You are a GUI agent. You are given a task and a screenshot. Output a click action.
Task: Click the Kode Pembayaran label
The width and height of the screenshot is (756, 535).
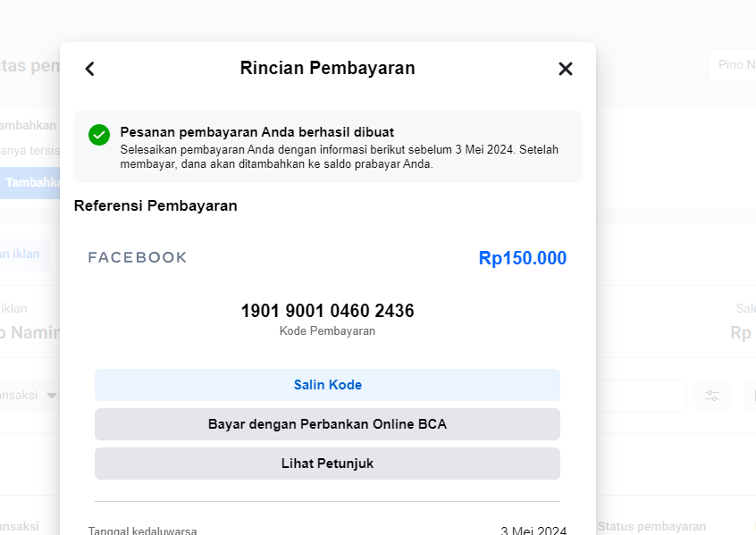click(327, 331)
